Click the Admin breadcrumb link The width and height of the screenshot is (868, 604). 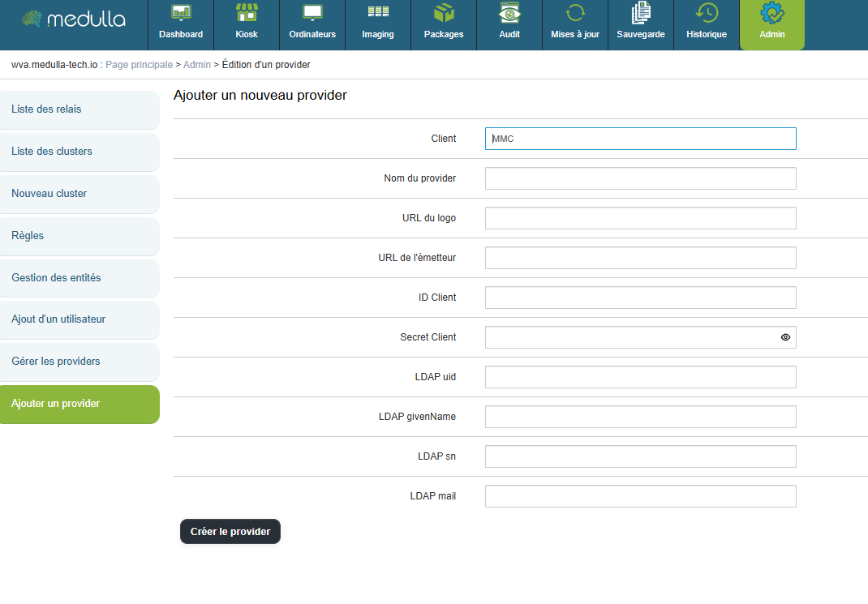click(x=196, y=65)
